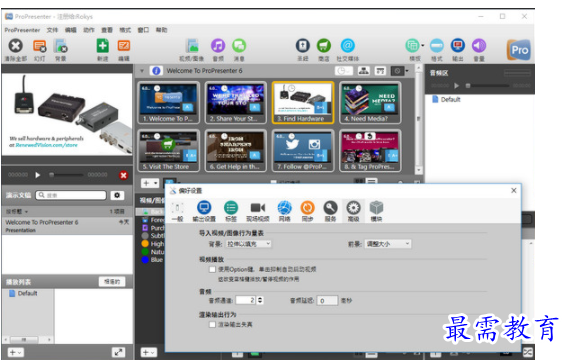Play audio in the audio bin panel

point(456,86)
